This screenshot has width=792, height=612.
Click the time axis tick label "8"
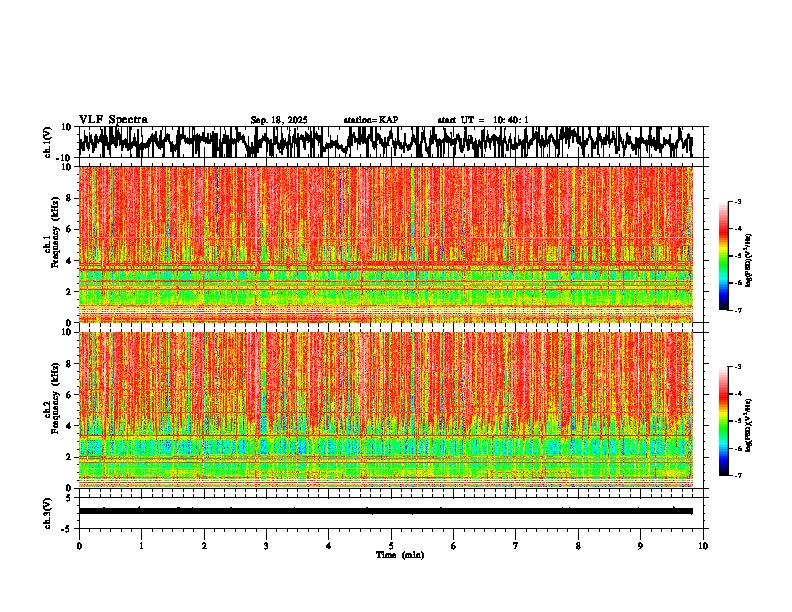coord(578,546)
